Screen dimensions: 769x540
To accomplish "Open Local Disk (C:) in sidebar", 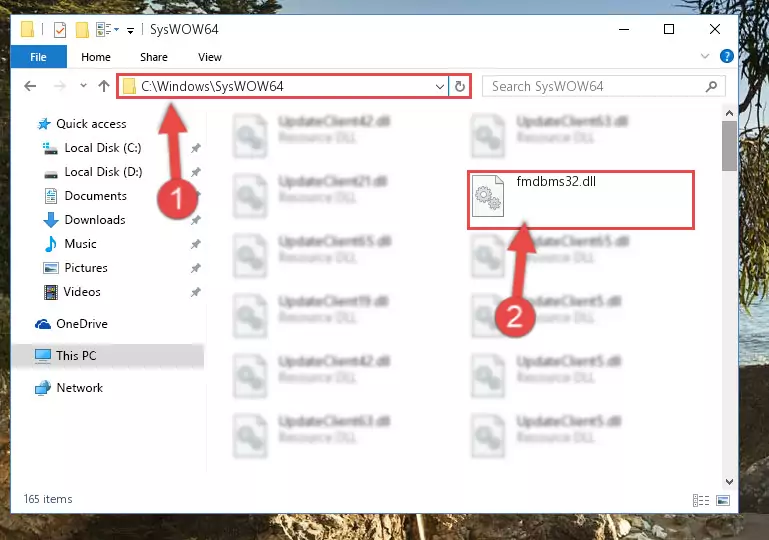I will click(103, 148).
